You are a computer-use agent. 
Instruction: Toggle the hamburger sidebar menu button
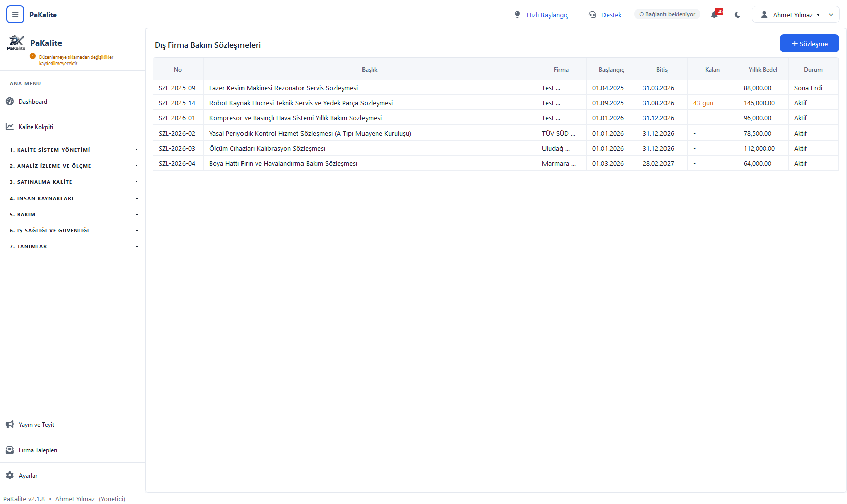point(15,15)
